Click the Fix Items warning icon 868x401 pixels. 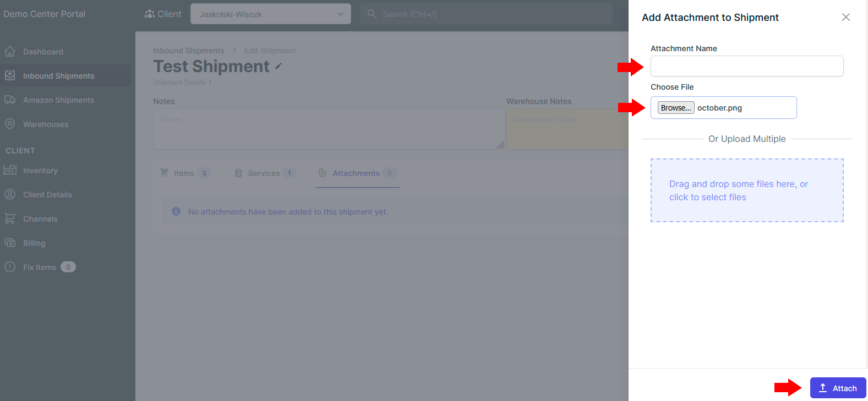pyautogui.click(x=10, y=267)
